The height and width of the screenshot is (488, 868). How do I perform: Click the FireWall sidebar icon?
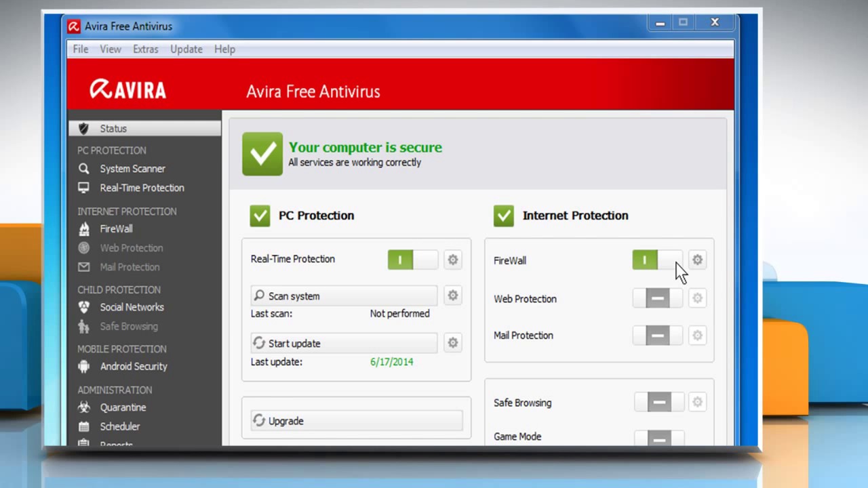click(x=83, y=229)
